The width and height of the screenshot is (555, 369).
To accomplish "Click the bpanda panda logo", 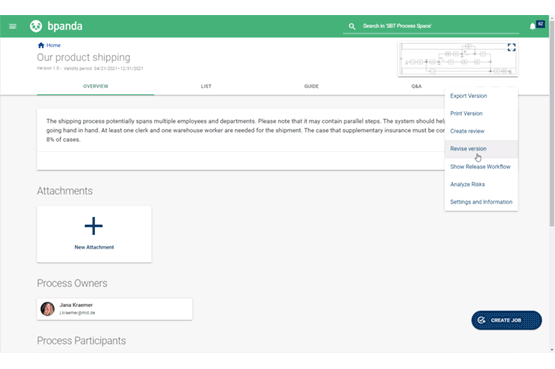I will [x=36, y=26].
